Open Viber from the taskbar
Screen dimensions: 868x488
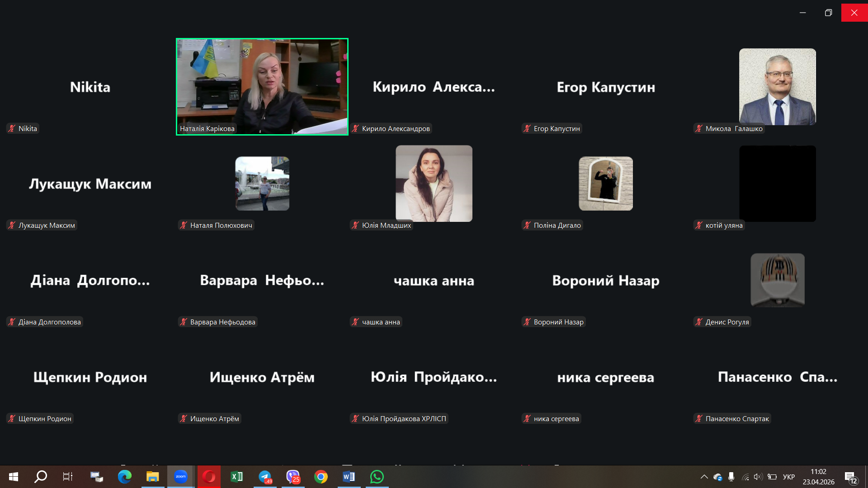(293, 477)
